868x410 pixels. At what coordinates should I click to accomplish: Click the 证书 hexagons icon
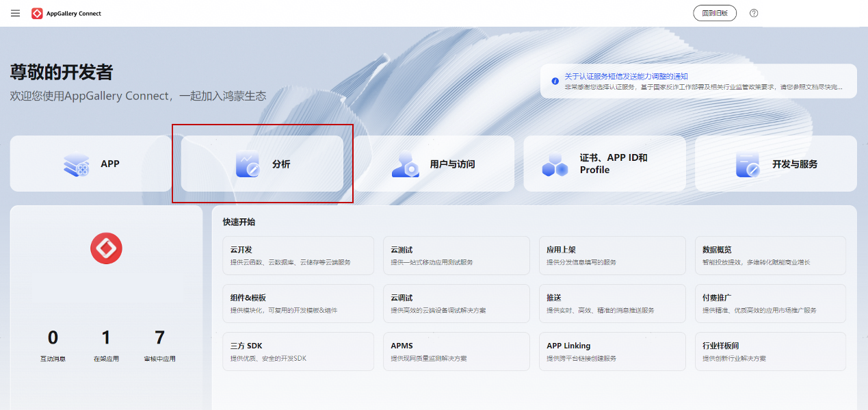click(555, 164)
